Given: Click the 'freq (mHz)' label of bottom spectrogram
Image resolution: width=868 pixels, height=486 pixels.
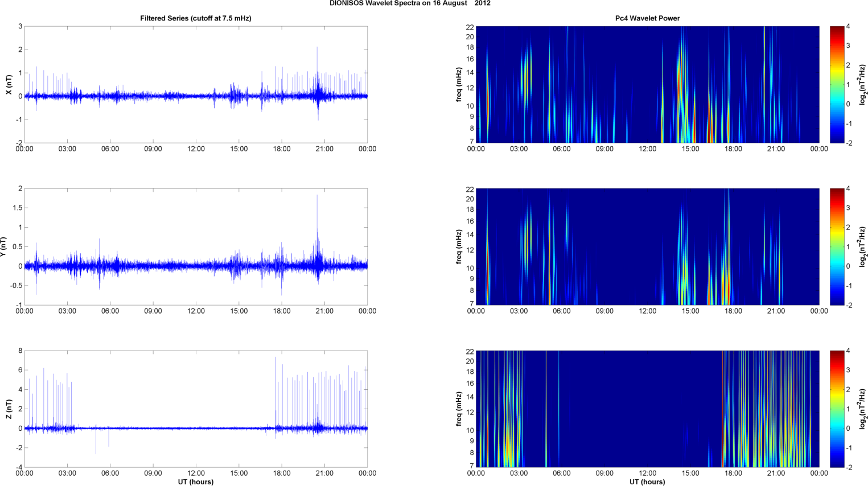Looking at the screenshot, I should 459,409.
